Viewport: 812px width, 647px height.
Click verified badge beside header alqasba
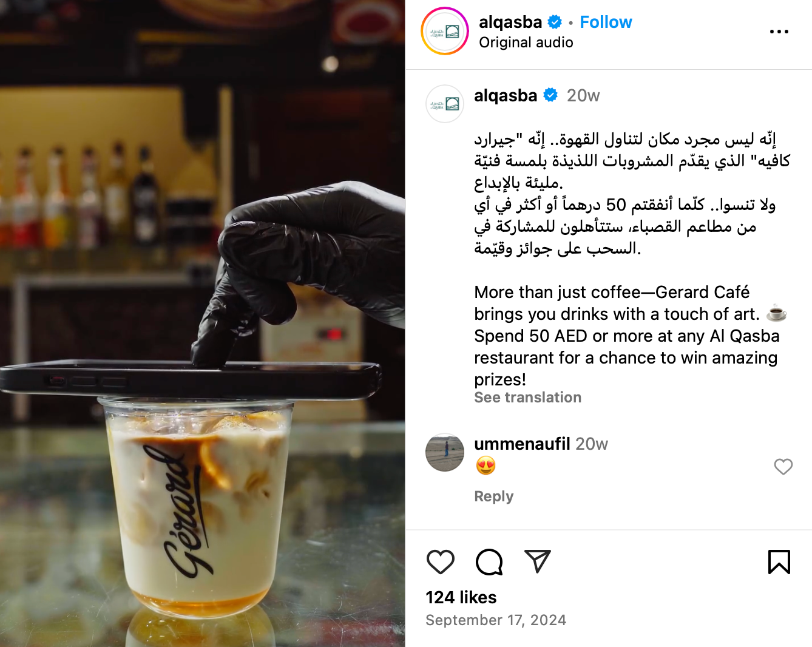tap(555, 22)
